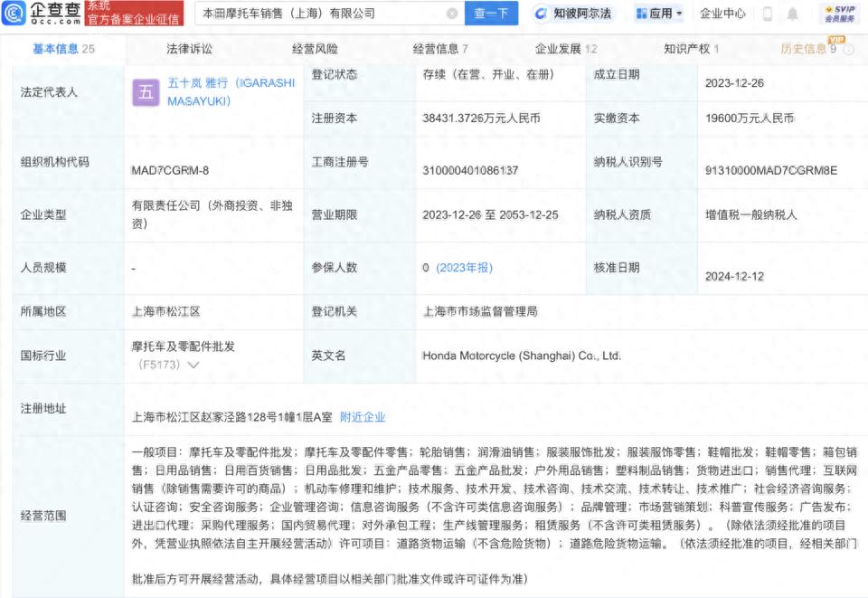Screen dimensions: 868x598
Task: Select organization code MAD7CGRM-8
Action: (170, 171)
